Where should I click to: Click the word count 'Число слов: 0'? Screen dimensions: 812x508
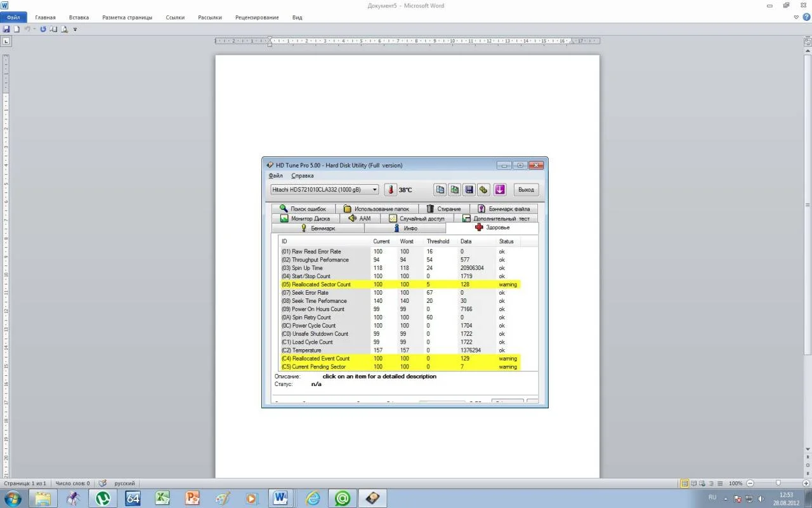point(72,483)
